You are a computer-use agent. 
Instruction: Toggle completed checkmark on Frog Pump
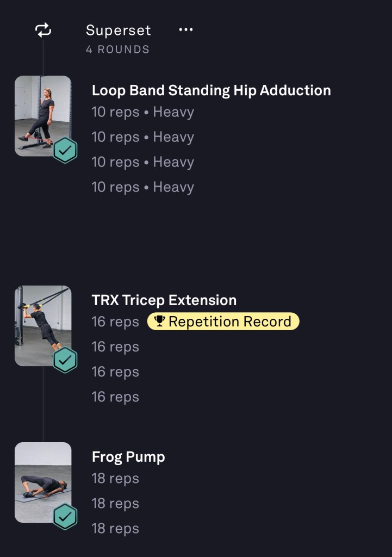[65, 517]
